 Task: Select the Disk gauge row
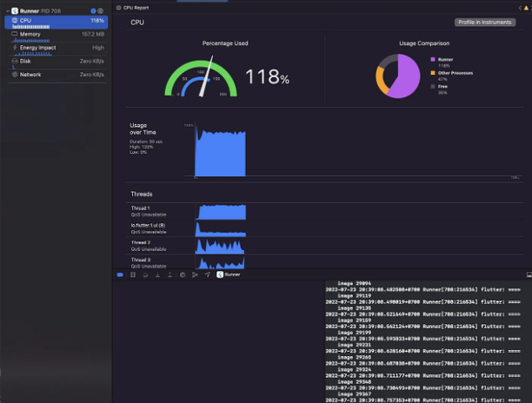point(57,63)
